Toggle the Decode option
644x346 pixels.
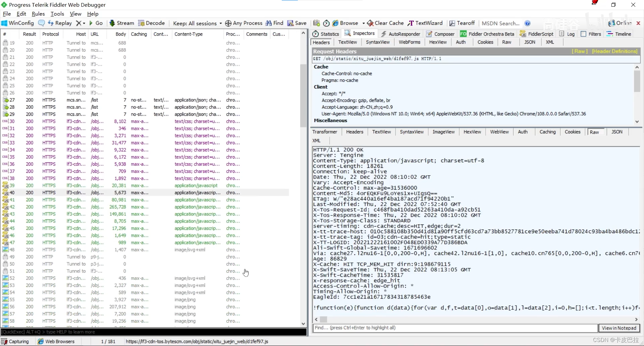click(151, 23)
